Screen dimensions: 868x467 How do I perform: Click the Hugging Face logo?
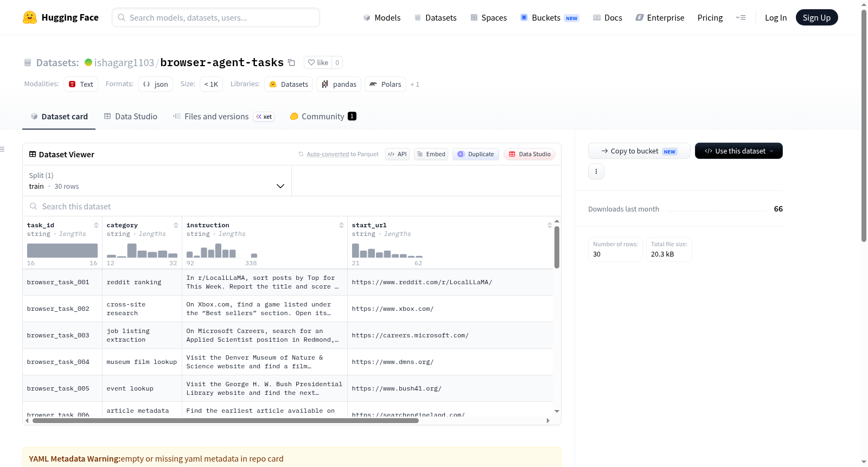61,17
